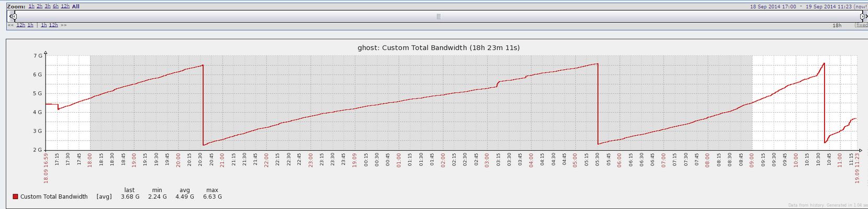The width and height of the screenshot is (868, 209).
Task: Click right arrow of time scrollbar
Action: click(866, 16)
